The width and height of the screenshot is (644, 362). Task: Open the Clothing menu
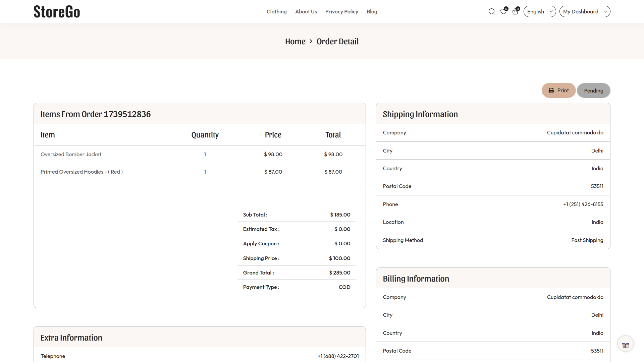pos(276,11)
